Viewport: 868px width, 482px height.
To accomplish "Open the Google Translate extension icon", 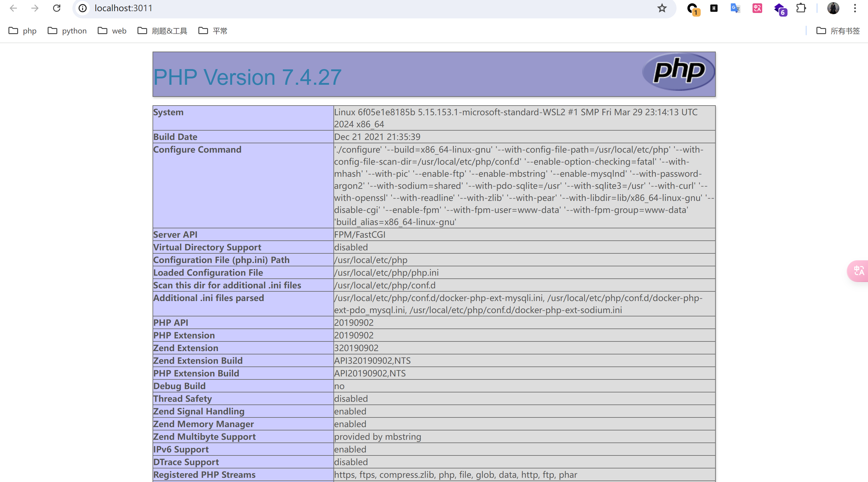I will coord(735,8).
